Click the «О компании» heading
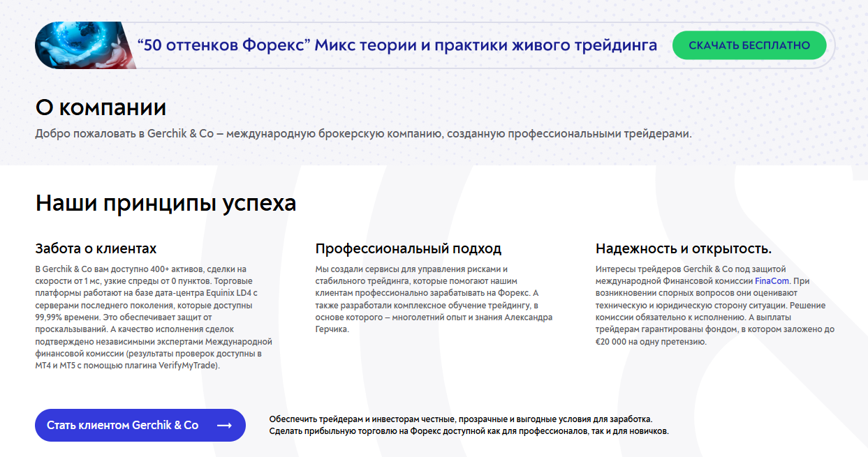Screen dimensions: 868x457 [x=101, y=107]
